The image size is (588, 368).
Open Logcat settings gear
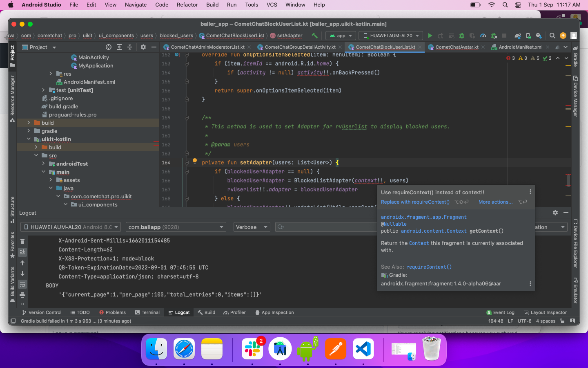(555, 213)
